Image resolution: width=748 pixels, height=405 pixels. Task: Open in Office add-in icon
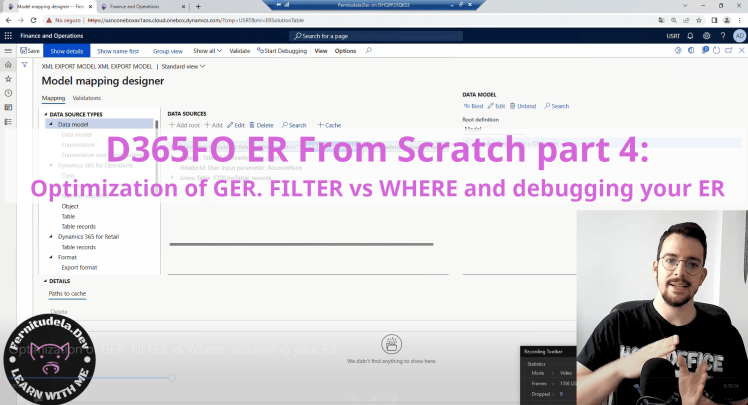pyautogui.click(x=691, y=50)
